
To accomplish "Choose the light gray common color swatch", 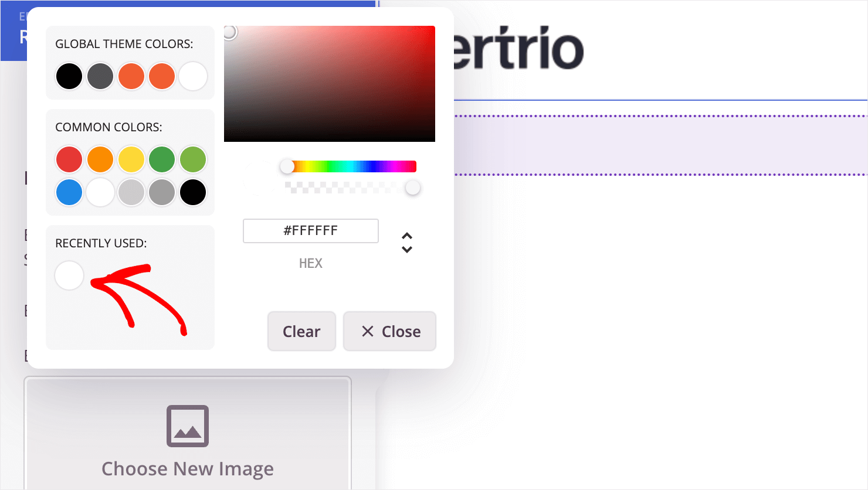I will click(131, 192).
